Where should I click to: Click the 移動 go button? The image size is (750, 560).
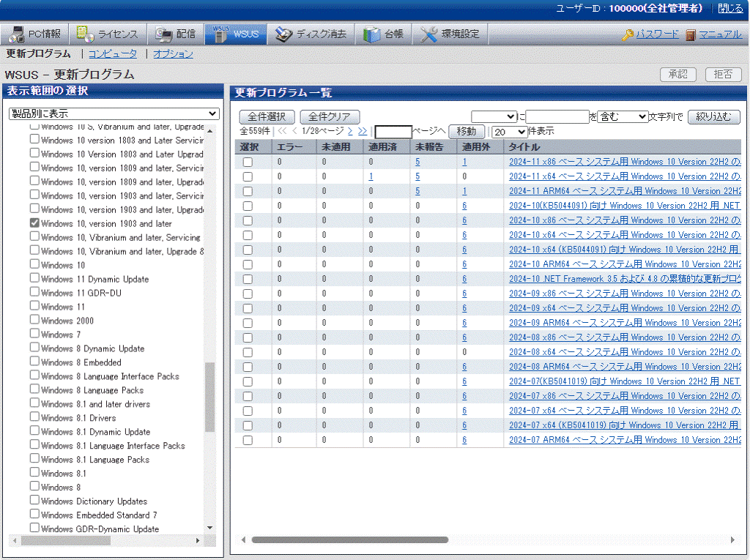point(467,132)
